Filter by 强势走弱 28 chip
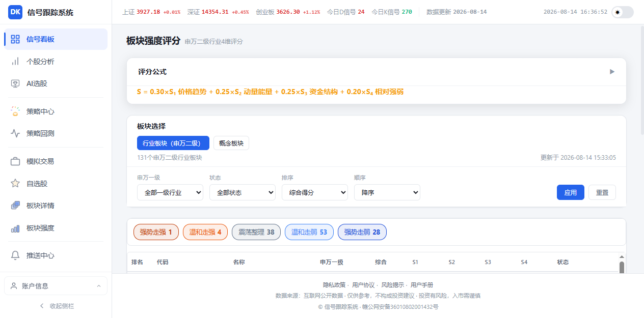Viewport: 644px width, 318px height. tap(362, 232)
